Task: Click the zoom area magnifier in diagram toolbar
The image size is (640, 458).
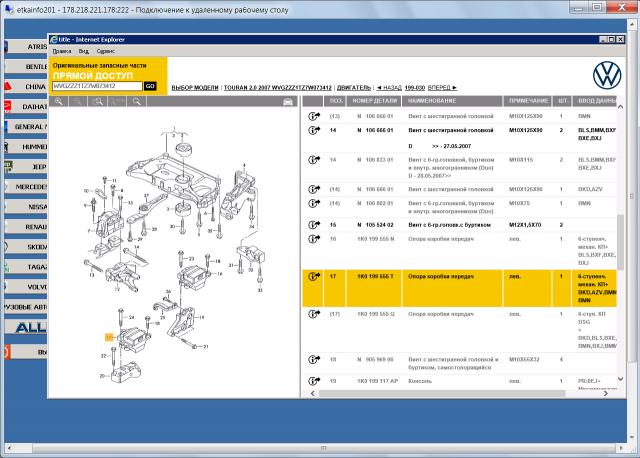Action: (x=98, y=101)
